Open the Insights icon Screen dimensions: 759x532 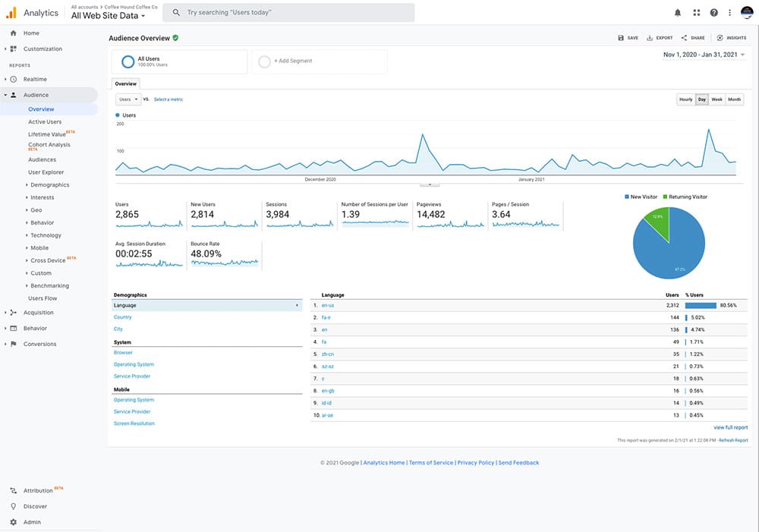coord(720,37)
